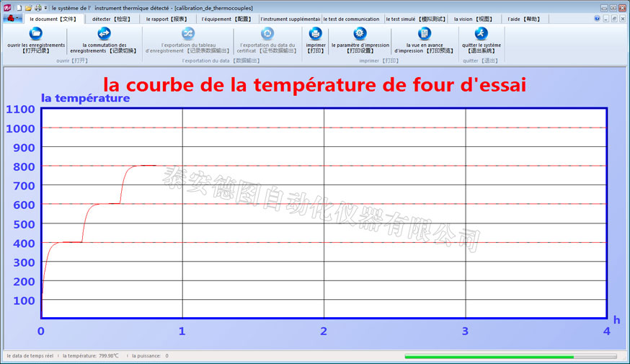Switch to 'le test simulé' tab
The height and width of the screenshot is (364, 630).
click(416, 19)
